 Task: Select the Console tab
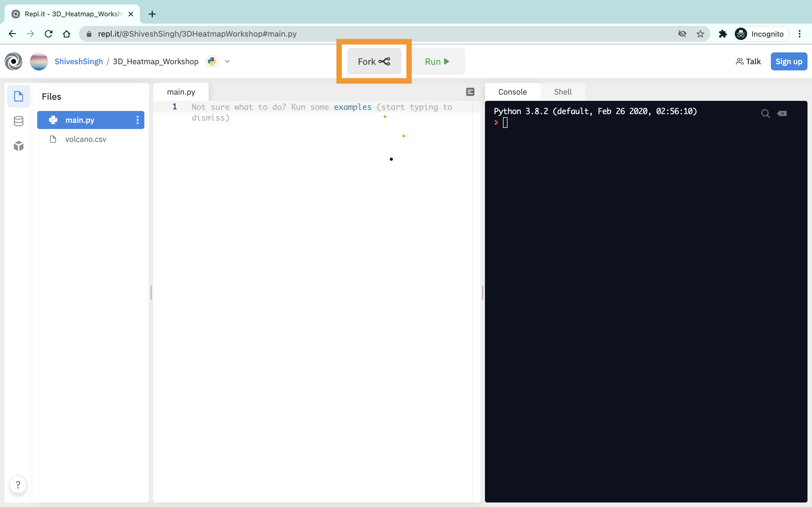(512, 92)
